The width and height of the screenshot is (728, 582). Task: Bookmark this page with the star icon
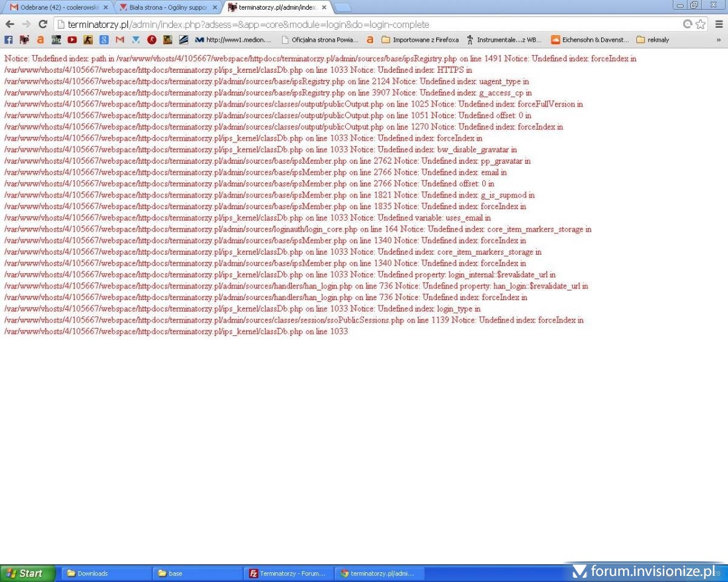(x=700, y=24)
